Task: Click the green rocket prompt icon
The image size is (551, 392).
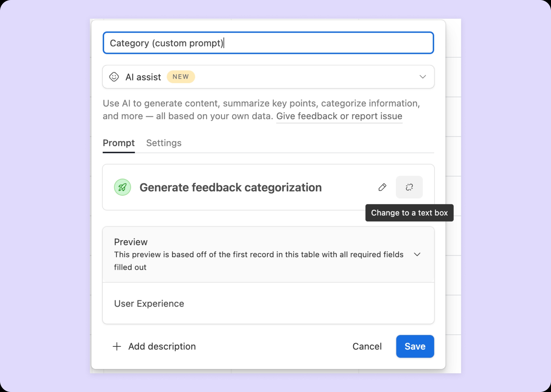Action: click(122, 187)
